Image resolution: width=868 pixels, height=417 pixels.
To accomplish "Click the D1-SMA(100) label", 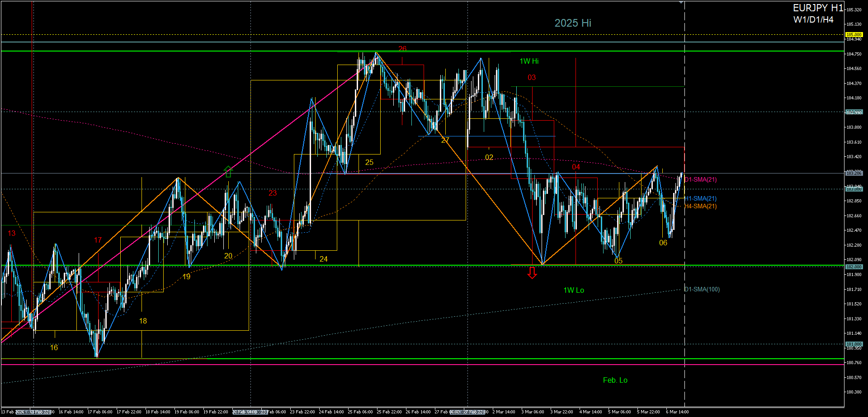I will point(702,290).
